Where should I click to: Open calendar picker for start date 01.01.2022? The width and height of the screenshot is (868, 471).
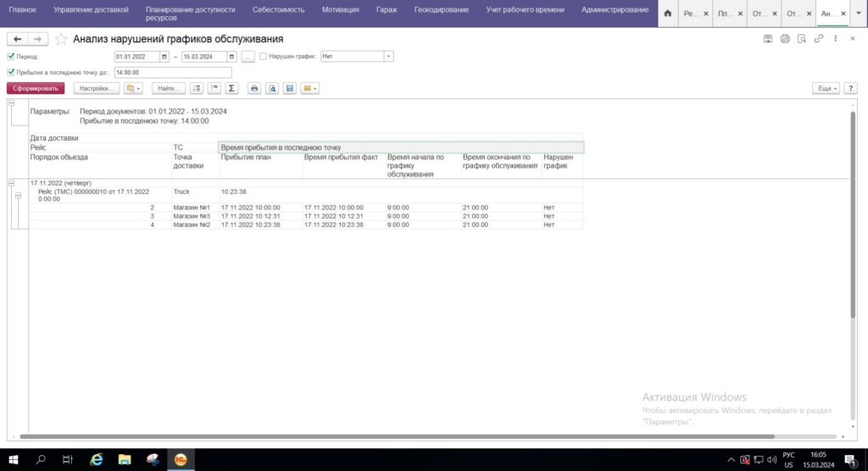[x=164, y=57]
